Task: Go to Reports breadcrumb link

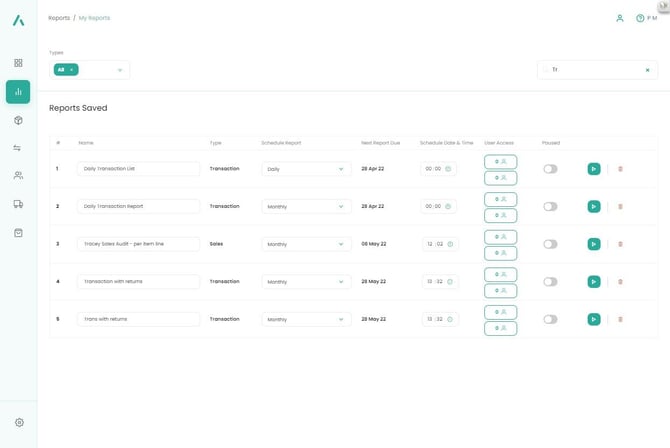Action: 59,18
